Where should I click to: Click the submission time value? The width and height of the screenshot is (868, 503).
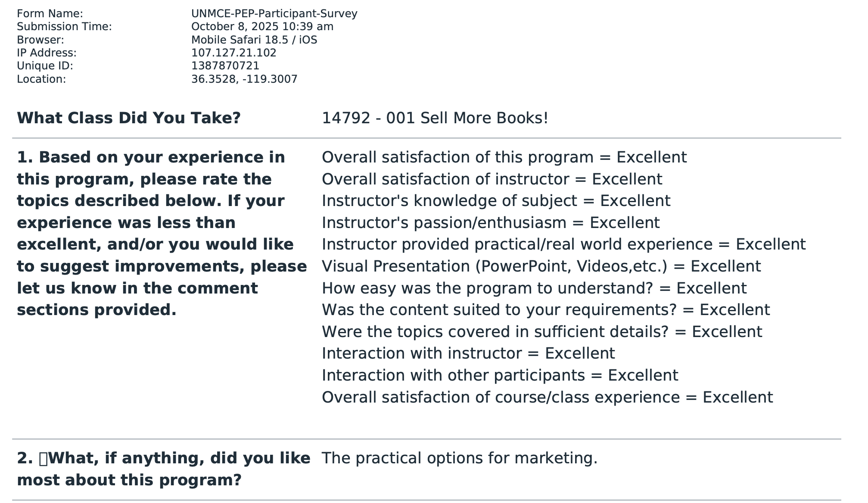point(262,27)
